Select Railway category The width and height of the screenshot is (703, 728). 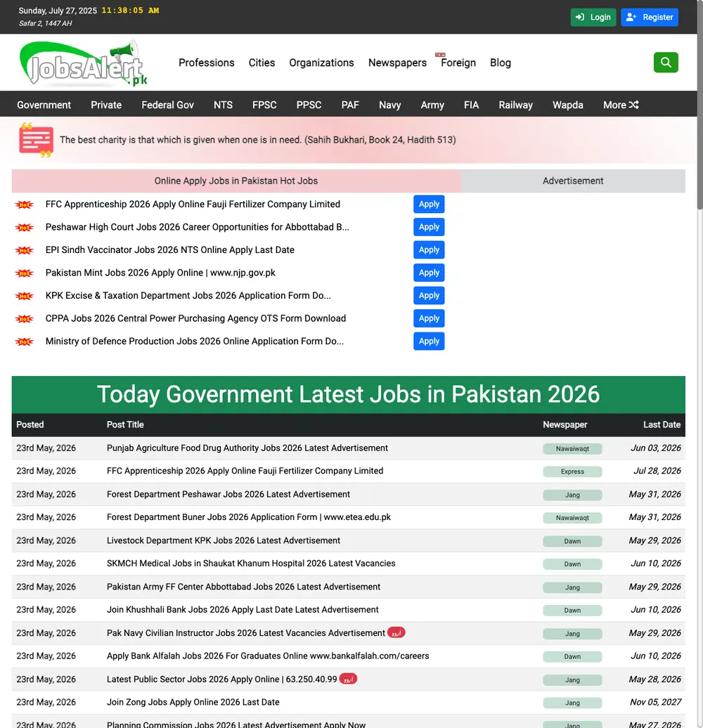pos(515,105)
